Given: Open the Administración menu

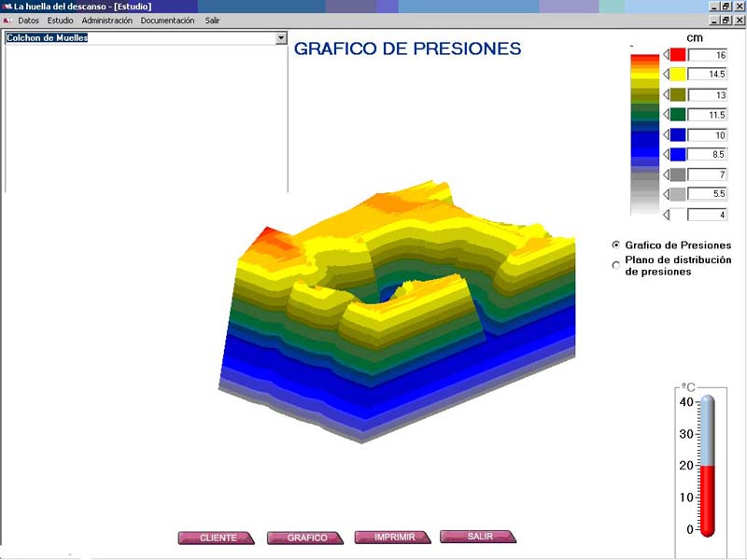Looking at the screenshot, I should coord(107,21).
